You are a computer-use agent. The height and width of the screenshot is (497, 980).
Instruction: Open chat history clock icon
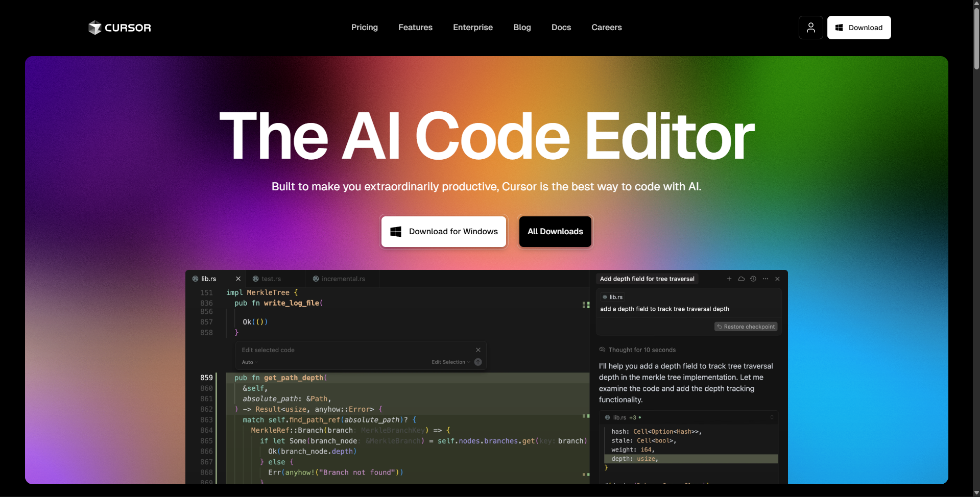tap(753, 279)
